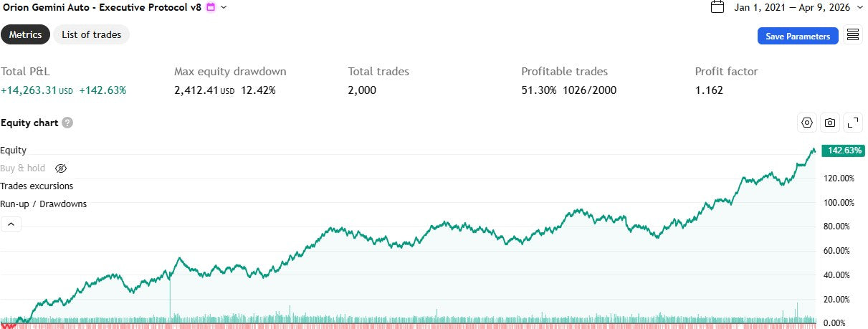
Task: Click the Save Parameters button
Action: tap(798, 36)
